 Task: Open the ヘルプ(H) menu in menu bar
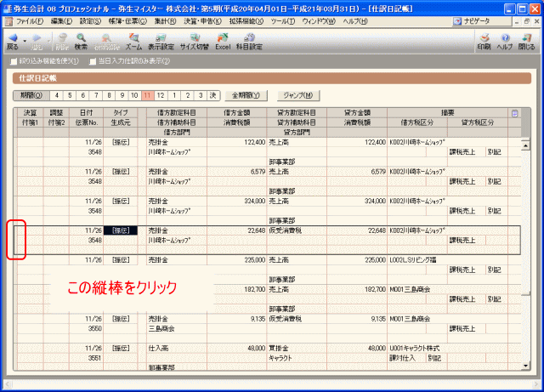coord(355,21)
